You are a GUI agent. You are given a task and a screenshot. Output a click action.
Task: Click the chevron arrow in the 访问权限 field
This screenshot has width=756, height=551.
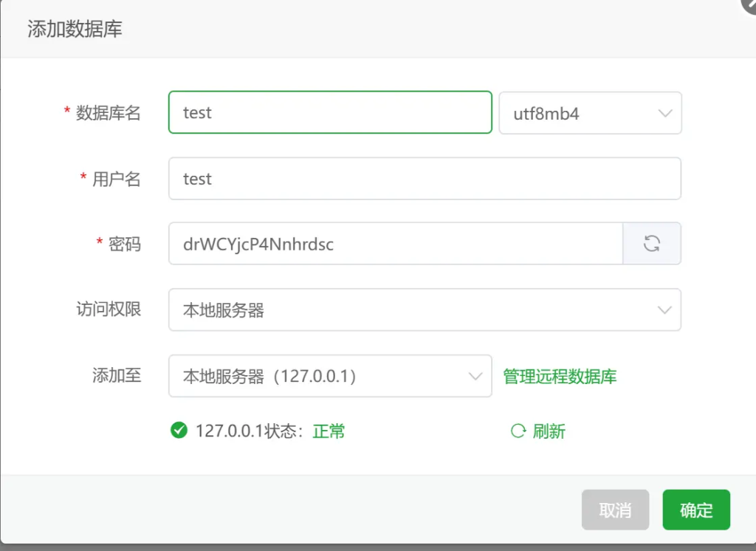tap(664, 310)
